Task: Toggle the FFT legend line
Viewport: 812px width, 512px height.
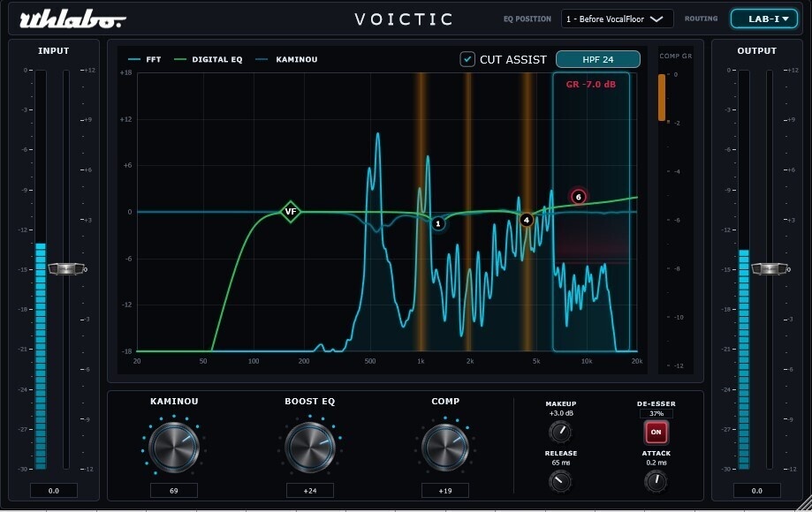Action: (x=145, y=59)
